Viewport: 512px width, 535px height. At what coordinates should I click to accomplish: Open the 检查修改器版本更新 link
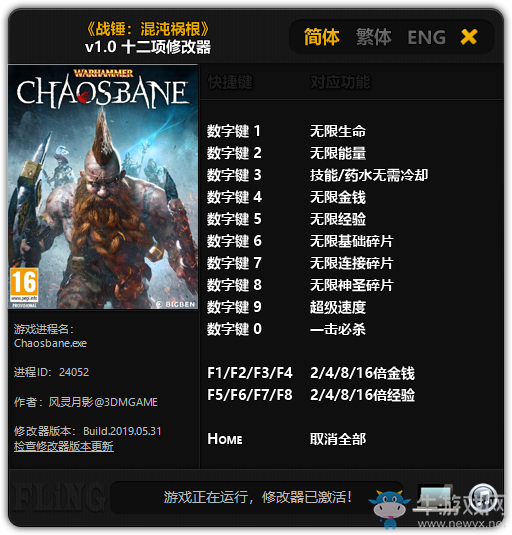pyautogui.click(x=64, y=446)
